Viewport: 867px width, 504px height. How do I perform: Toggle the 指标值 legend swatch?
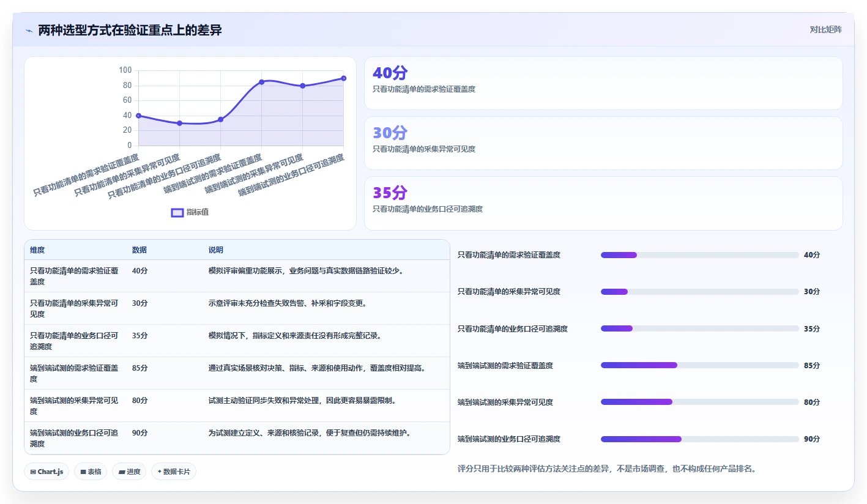click(x=177, y=212)
